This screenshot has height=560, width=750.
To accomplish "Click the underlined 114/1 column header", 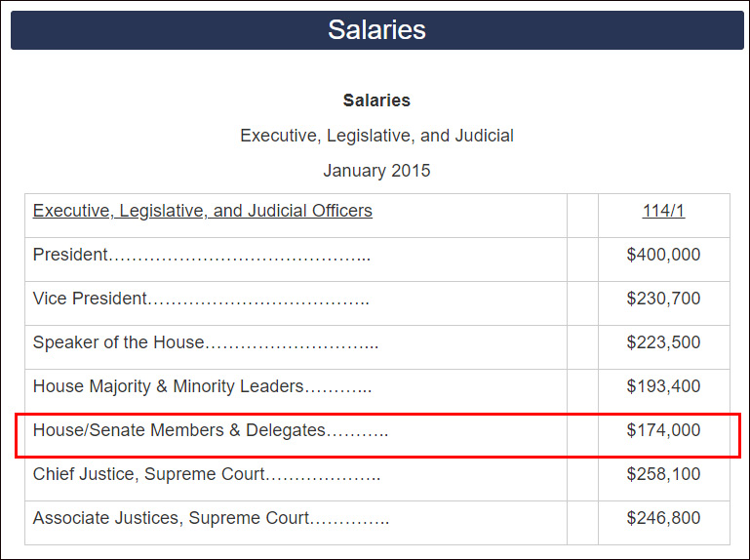I will click(x=663, y=211).
